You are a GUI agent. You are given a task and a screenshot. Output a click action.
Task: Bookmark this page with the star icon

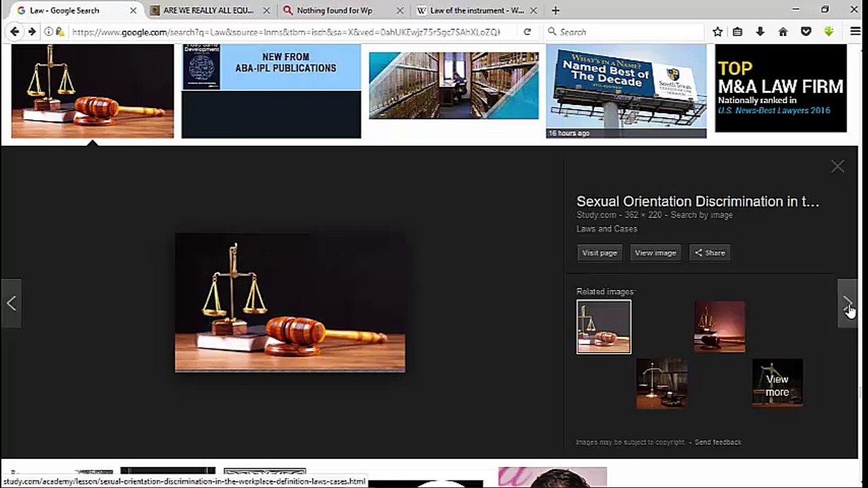click(x=718, y=32)
